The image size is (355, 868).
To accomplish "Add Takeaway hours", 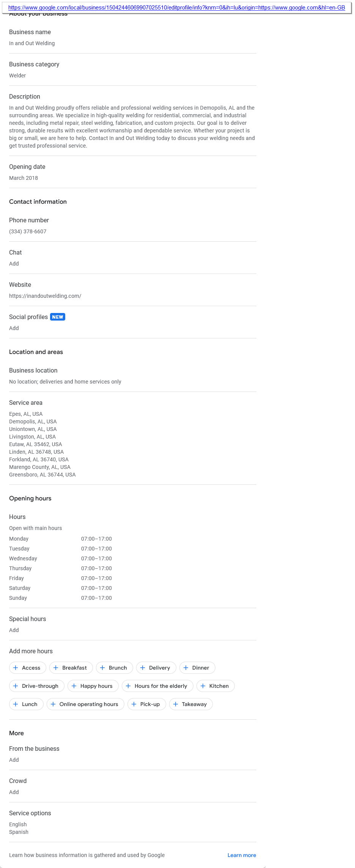I will pos(191,704).
